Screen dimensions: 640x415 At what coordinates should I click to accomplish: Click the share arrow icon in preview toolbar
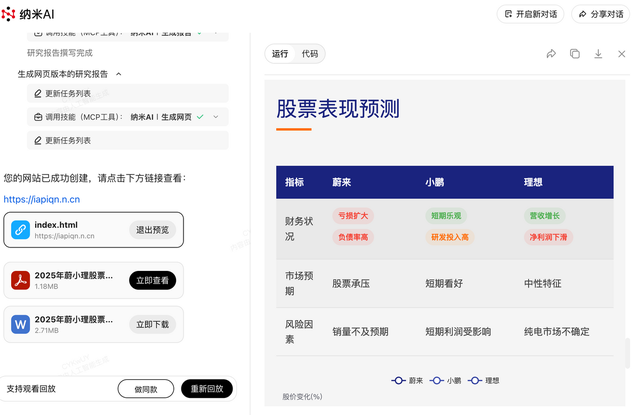tap(551, 54)
